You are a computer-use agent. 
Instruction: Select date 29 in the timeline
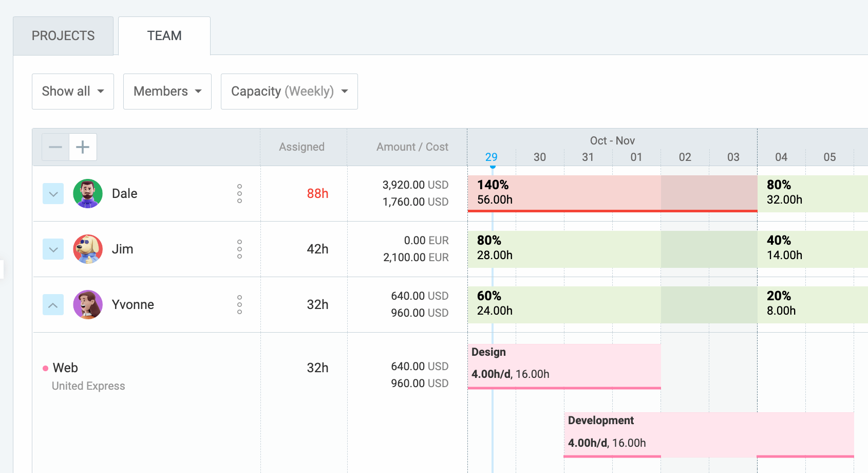point(492,157)
